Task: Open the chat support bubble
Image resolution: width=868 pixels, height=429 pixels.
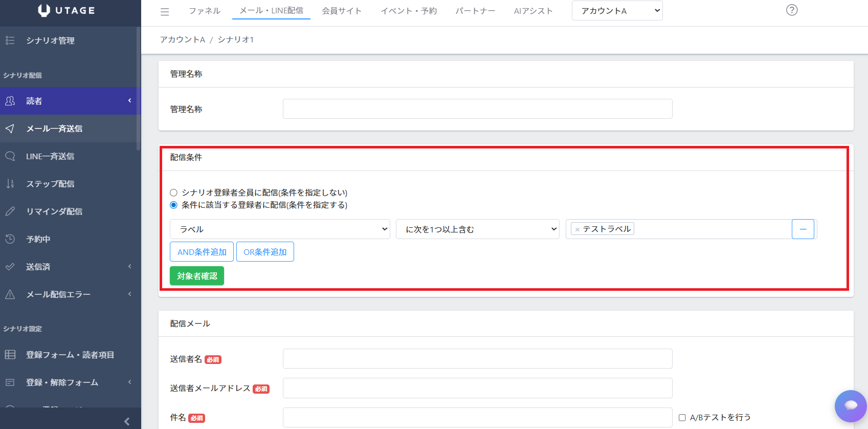Action: (850, 405)
